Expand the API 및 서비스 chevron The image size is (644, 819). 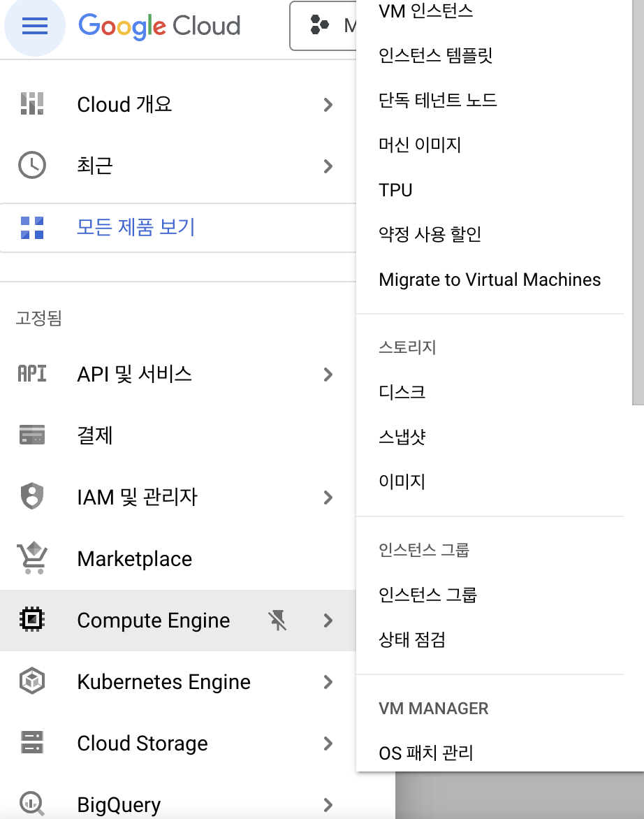tap(328, 375)
